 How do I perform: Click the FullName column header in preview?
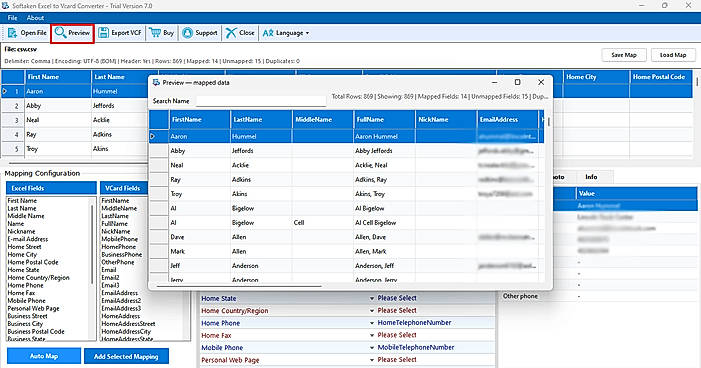pyautogui.click(x=384, y=119)
